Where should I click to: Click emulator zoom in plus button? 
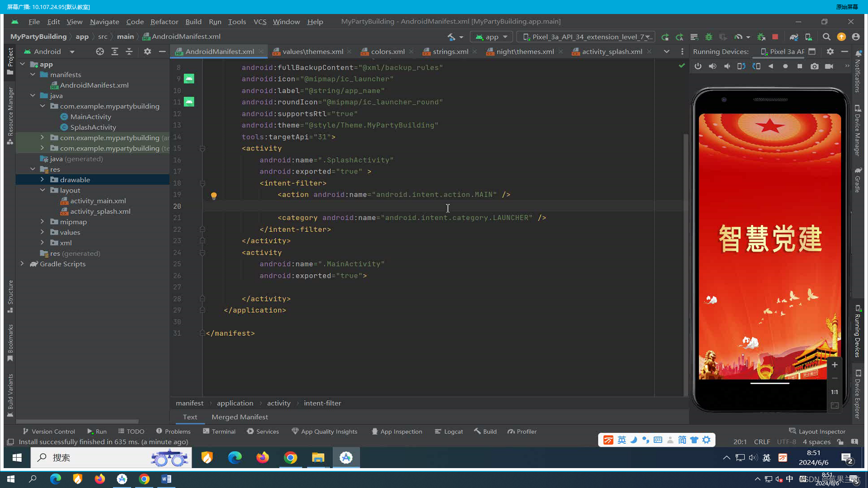pos(835,365)
